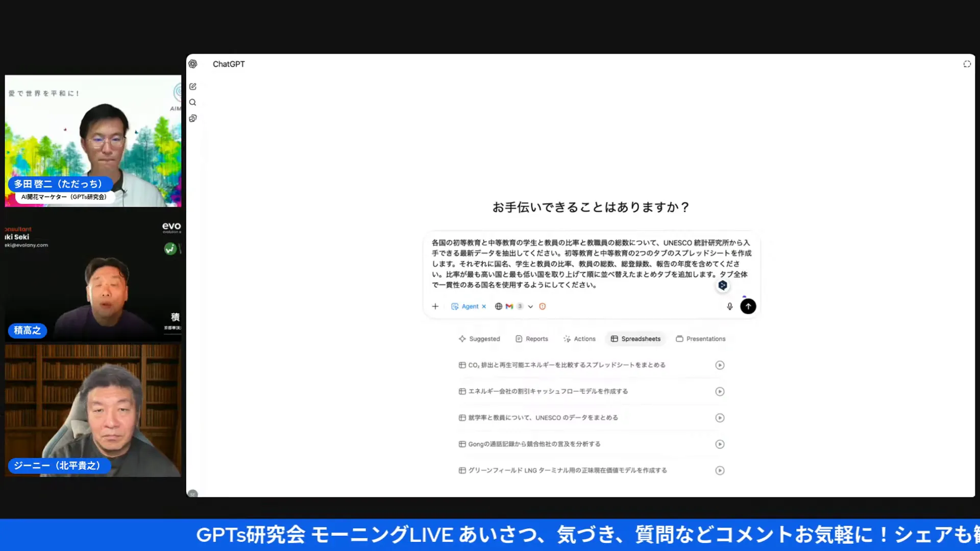Click the orange warning alert icon

pos(543,307)
